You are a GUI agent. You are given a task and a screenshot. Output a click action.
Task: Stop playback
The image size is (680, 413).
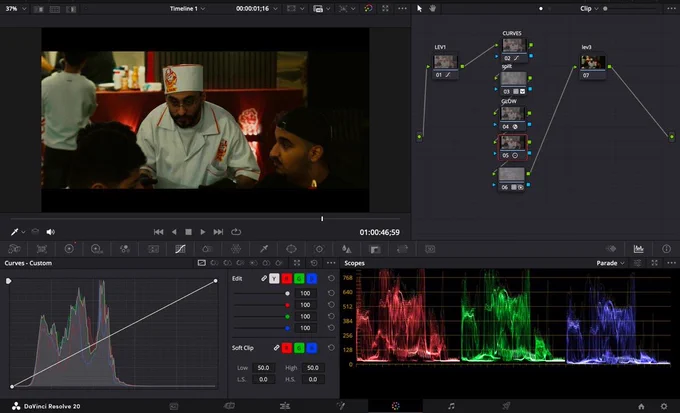(x=188, y=232)
